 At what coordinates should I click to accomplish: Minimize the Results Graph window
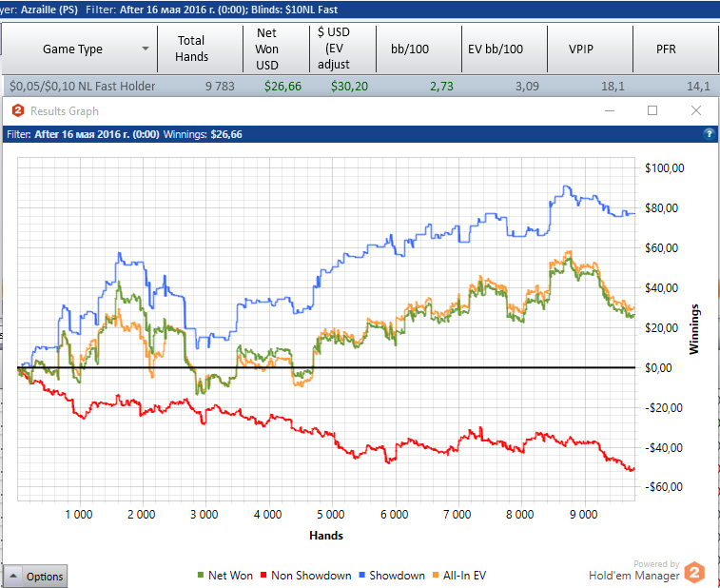click(x=610, y=110)
